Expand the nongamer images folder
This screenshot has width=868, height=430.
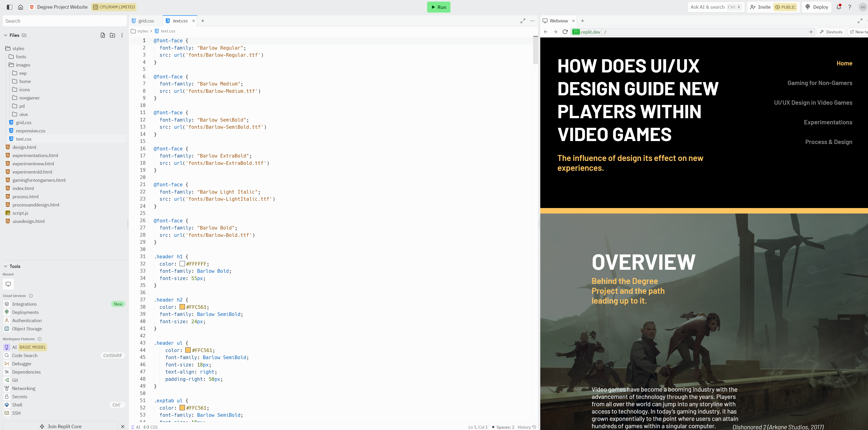coord(29,98)
